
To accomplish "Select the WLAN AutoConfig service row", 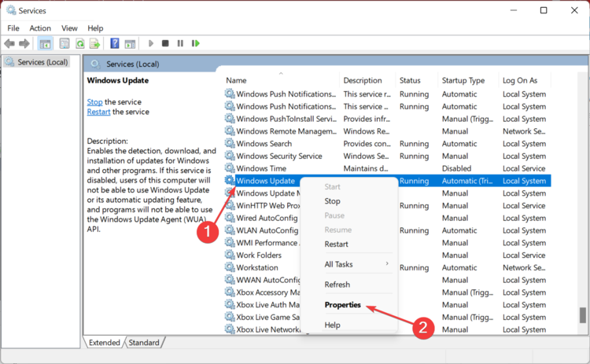I will point(388,230).
